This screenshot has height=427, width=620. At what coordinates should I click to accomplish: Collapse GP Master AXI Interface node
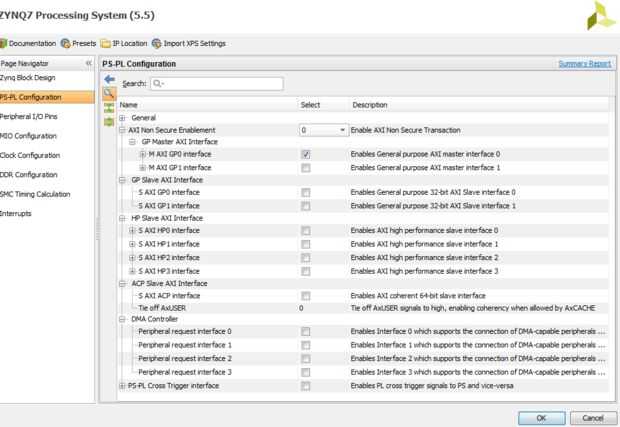tap(132, 142)
